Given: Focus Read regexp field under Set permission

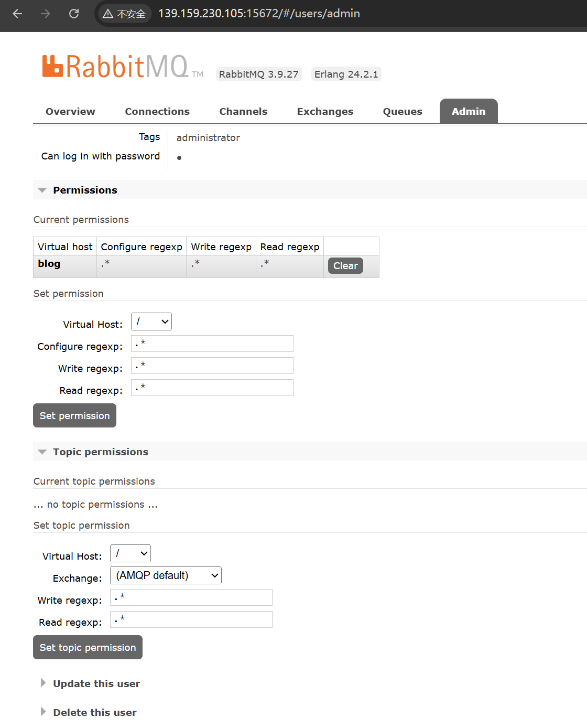Looking at the screenshot, I should click(x=212, y=388).
